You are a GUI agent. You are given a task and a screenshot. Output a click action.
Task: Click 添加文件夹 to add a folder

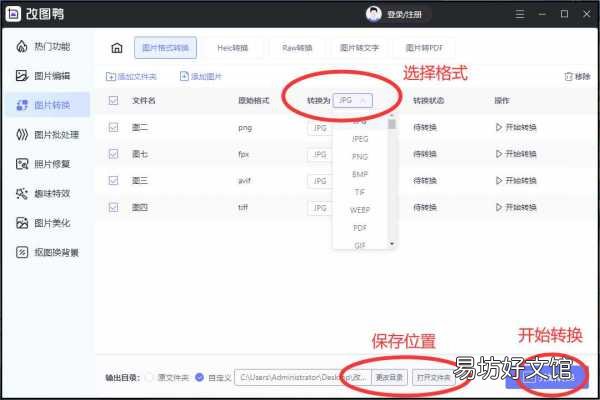pos(131,77)
